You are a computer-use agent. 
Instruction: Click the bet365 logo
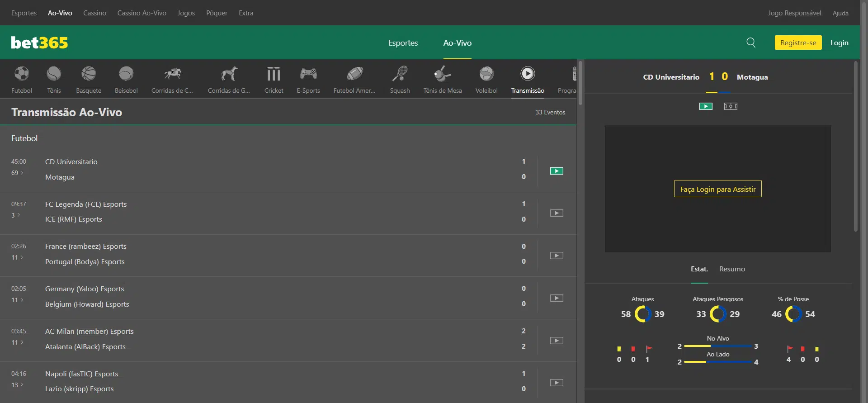tap(39, 43)
